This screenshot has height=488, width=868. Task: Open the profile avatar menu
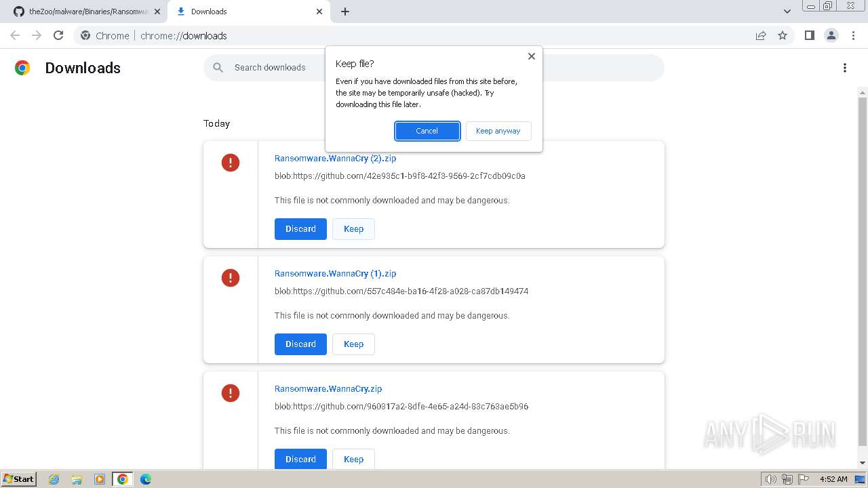tap(831, 35)
